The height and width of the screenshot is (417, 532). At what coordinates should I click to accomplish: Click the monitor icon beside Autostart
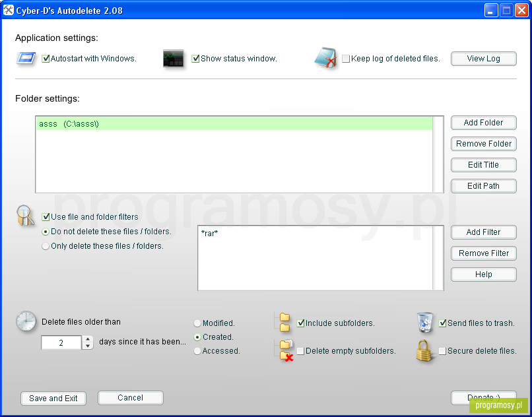26,59
